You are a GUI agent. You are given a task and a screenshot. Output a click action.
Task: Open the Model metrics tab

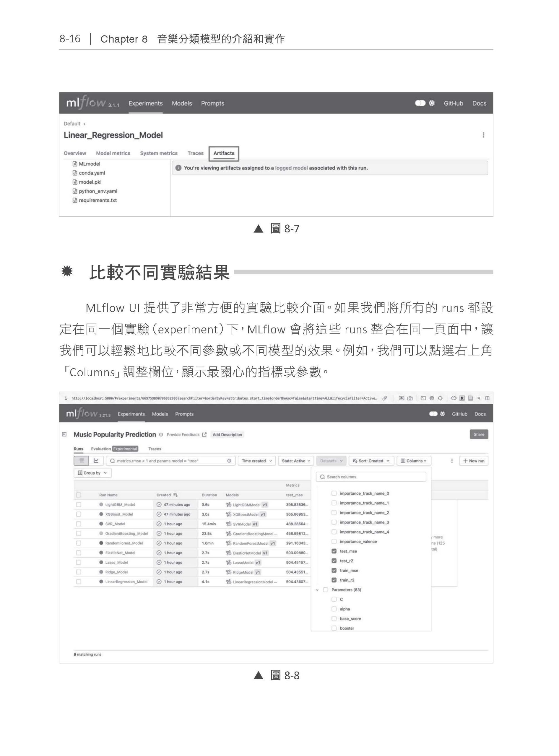point(113,153)
